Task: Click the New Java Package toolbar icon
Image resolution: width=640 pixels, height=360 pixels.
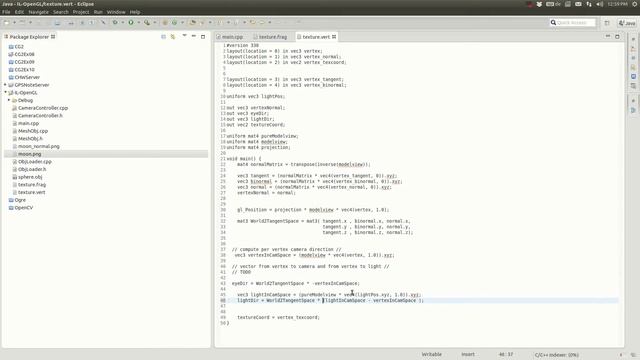Action: click(165, 22)
